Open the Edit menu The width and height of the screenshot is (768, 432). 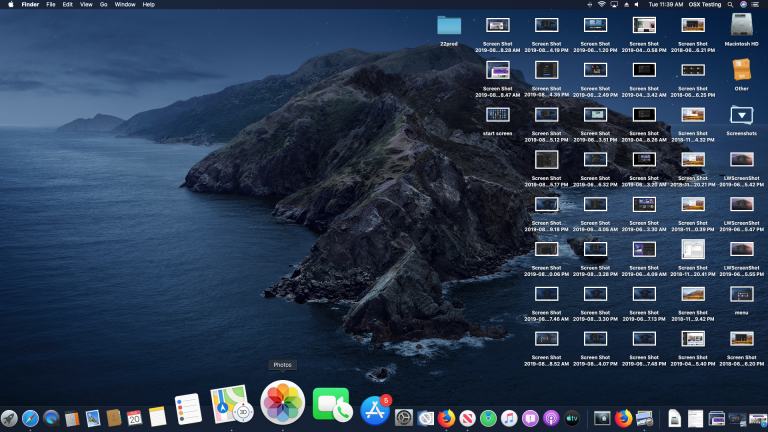[x=68, y=4]
